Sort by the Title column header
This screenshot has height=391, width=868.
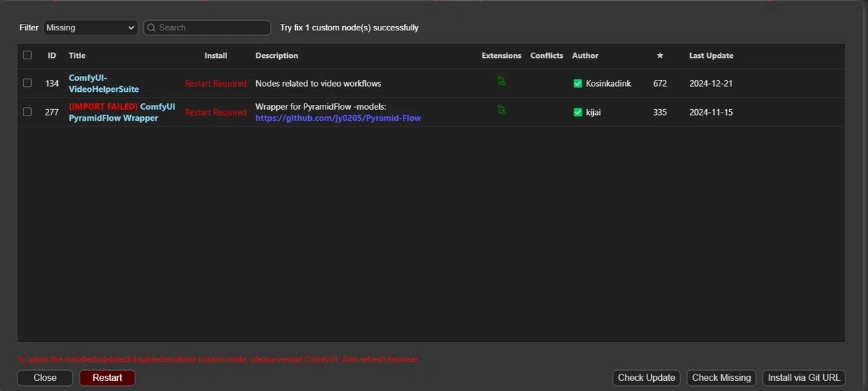[77, 56]
